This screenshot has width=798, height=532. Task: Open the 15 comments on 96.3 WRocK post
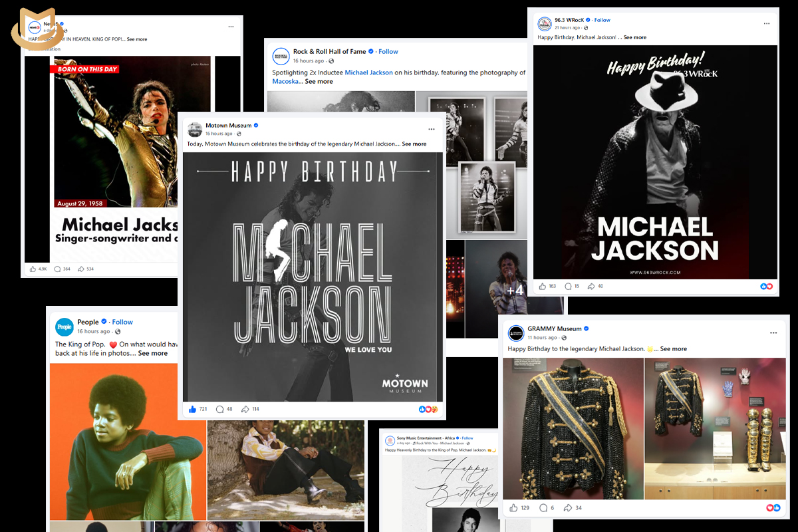[x=568, y=286]
